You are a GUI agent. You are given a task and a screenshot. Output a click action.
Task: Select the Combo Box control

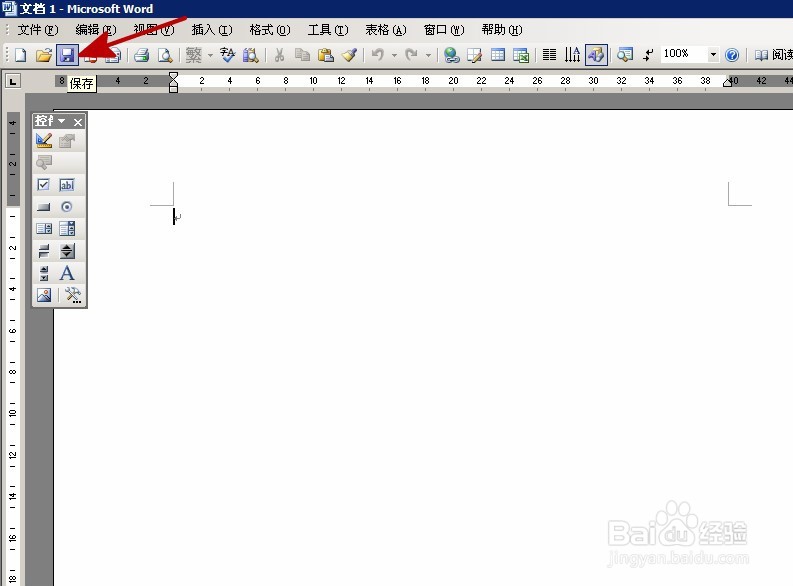pos(67,229)
